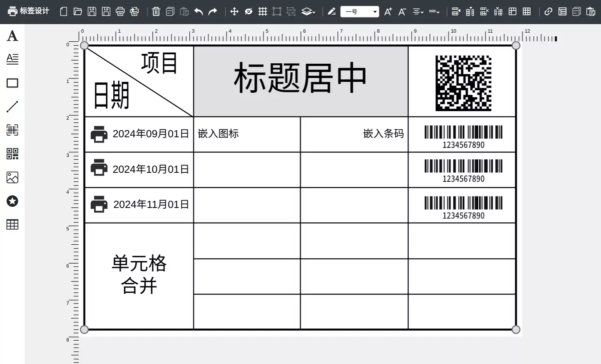Toggle the move tool in the toolbar
601x364 pixels.
(234, 12)
